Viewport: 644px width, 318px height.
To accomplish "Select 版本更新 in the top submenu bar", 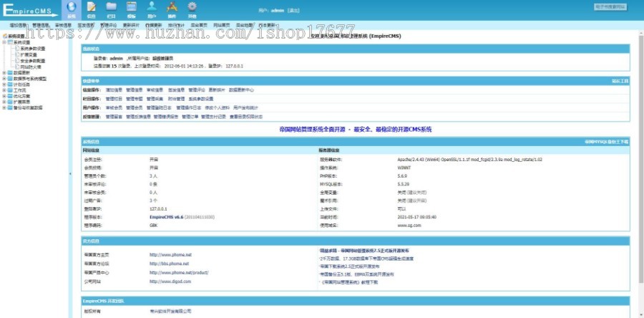I will (267, 26).
